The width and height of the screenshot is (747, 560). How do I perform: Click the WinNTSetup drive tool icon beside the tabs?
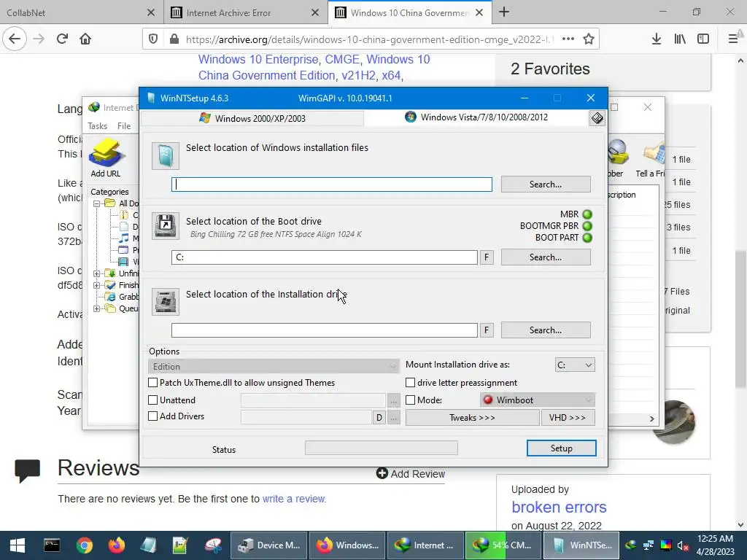[x=597, y=118]
